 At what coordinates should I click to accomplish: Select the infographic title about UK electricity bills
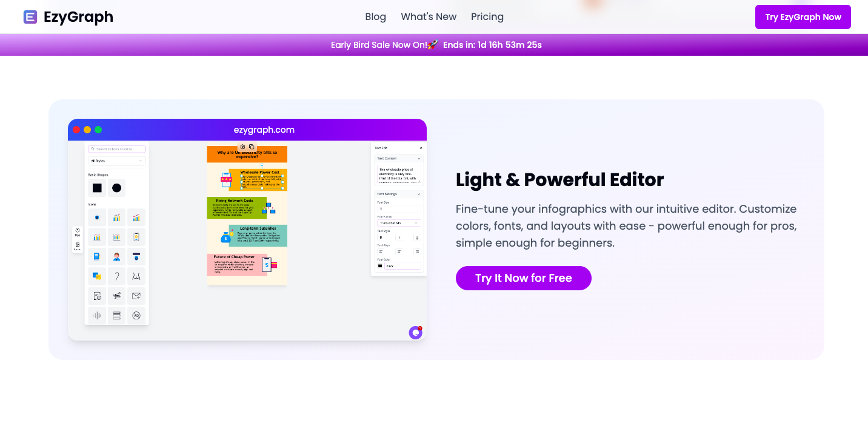point(247,155)
